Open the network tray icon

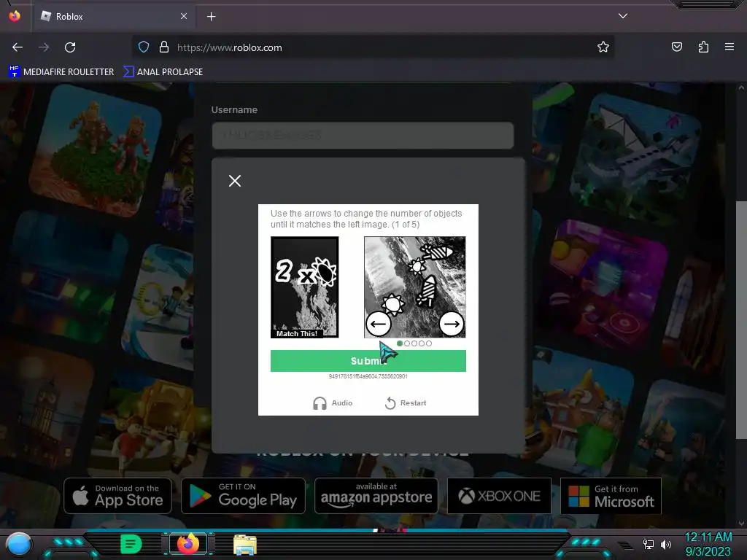pos(649,544)
